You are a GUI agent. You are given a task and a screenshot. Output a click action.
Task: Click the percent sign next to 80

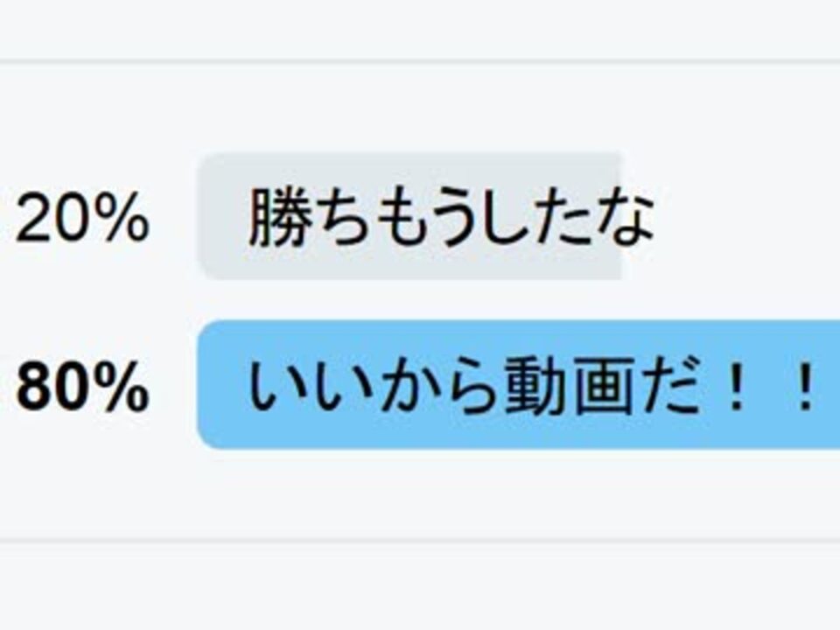(x=124, y=386)
